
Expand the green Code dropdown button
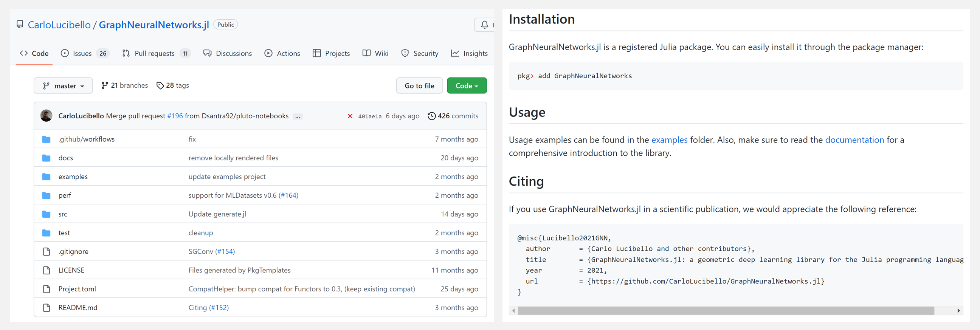tap(467, 85)
